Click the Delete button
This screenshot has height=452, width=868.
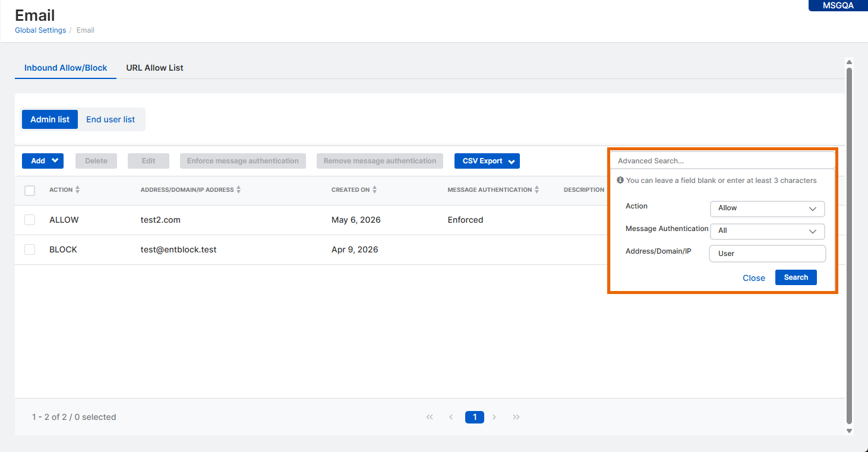pyautogui.click(x=96, y=161)
